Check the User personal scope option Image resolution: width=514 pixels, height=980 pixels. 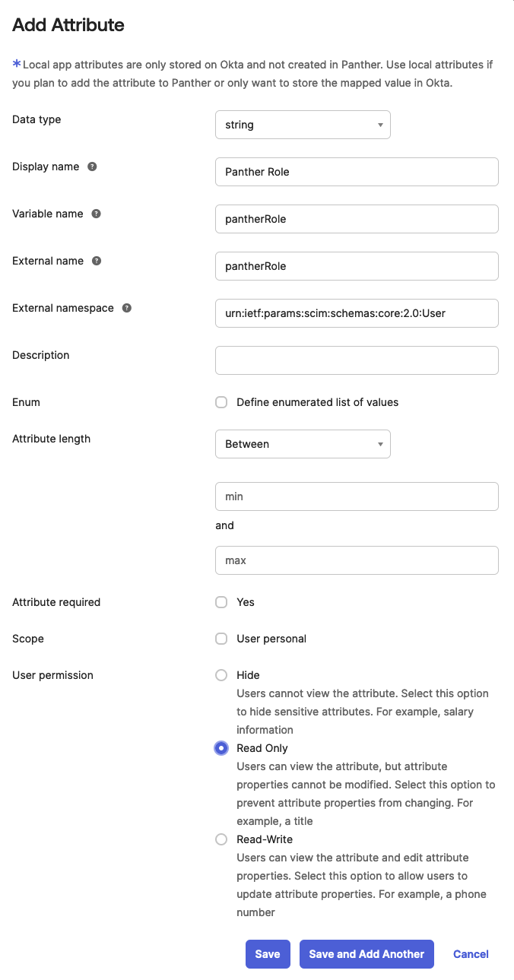[221, 639]
